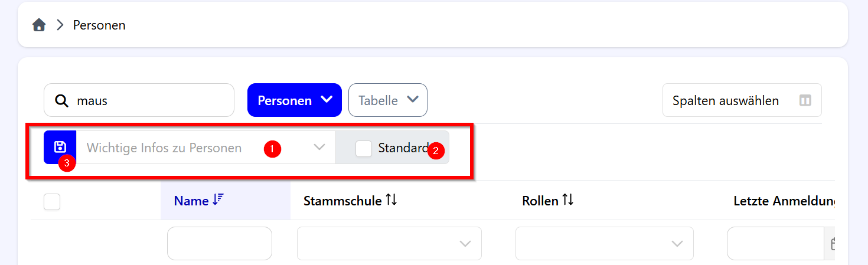Click the Spalten auswählen button
This screenshot has height=265, width=868.
742,101
